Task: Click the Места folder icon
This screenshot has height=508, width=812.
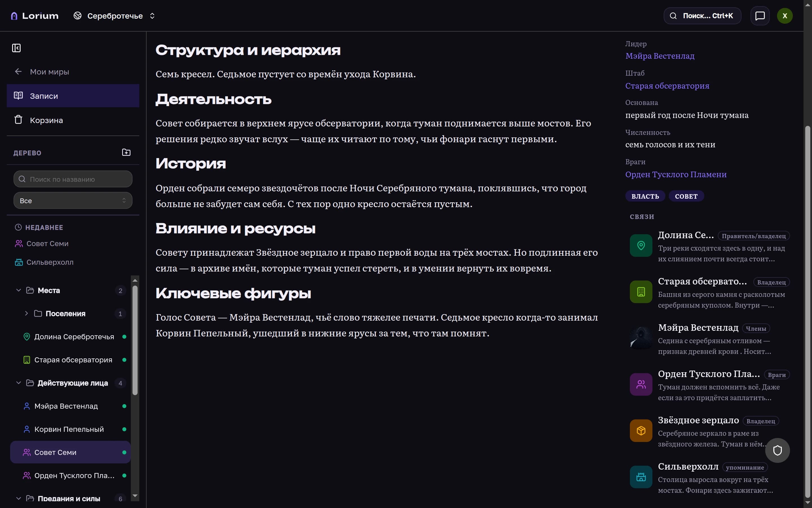Action: (30, 290)
